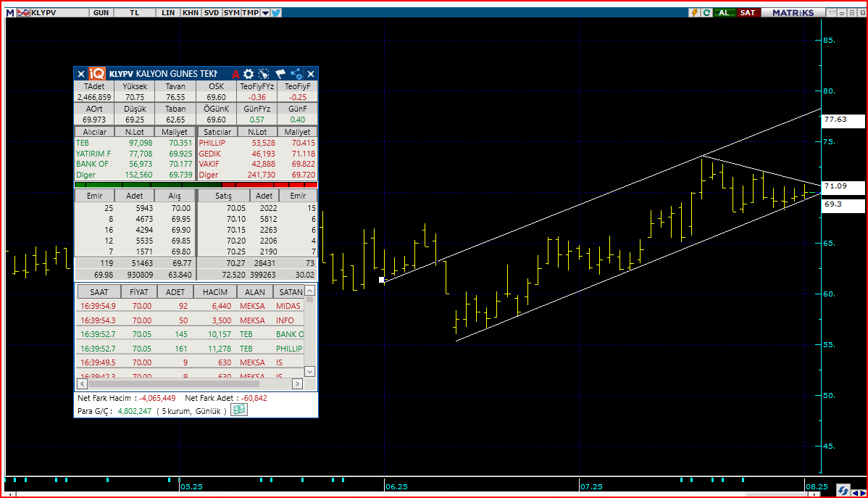Viewport: 868px width, 498px height.
Task: Toggle the SVD toolbar button
Action: click(212, 13)
